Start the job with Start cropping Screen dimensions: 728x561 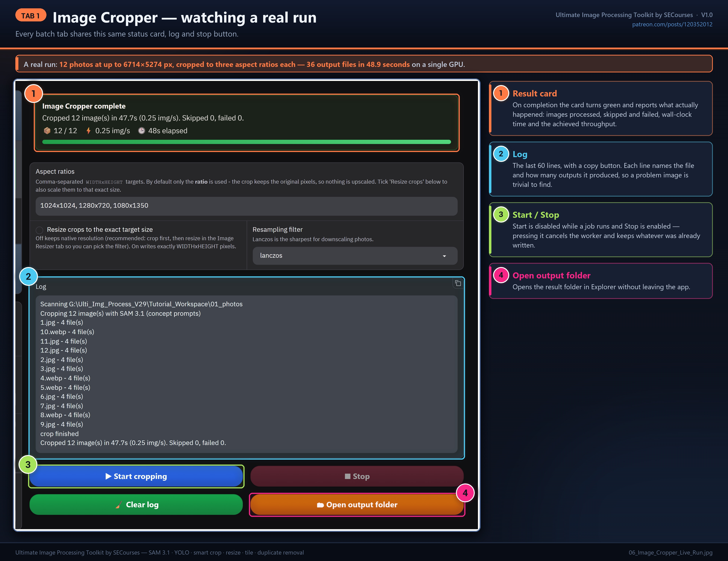(x=136, y=476)
